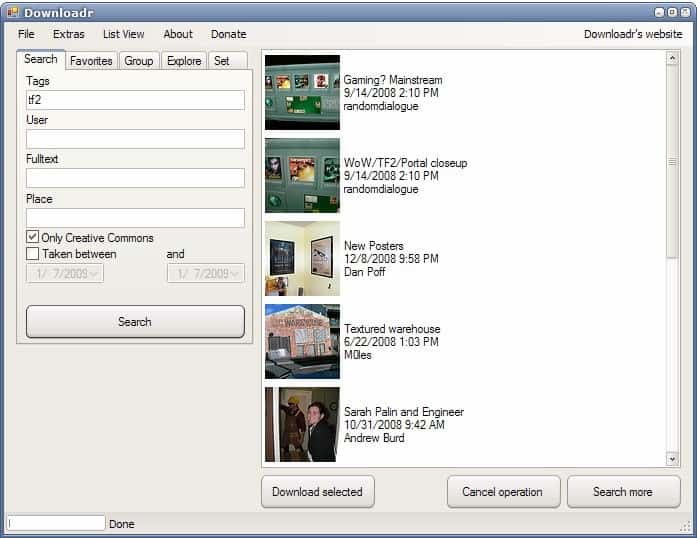Select the Sarah Palin and Engineer thumbnail
697x538 pixels.
(x=302, y=425)
